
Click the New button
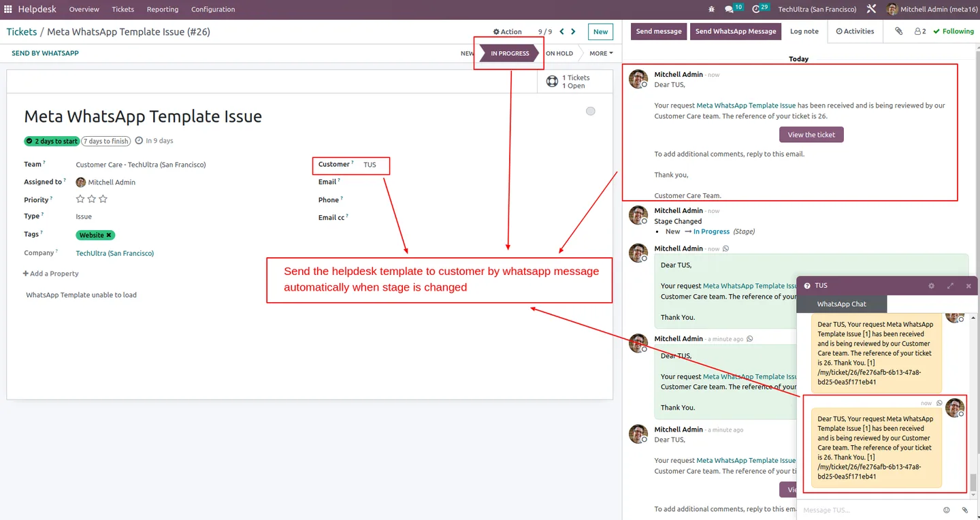600,31
